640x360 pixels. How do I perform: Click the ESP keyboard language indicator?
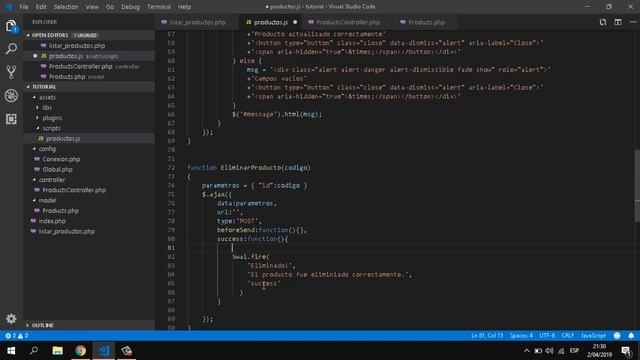point(574,351)
